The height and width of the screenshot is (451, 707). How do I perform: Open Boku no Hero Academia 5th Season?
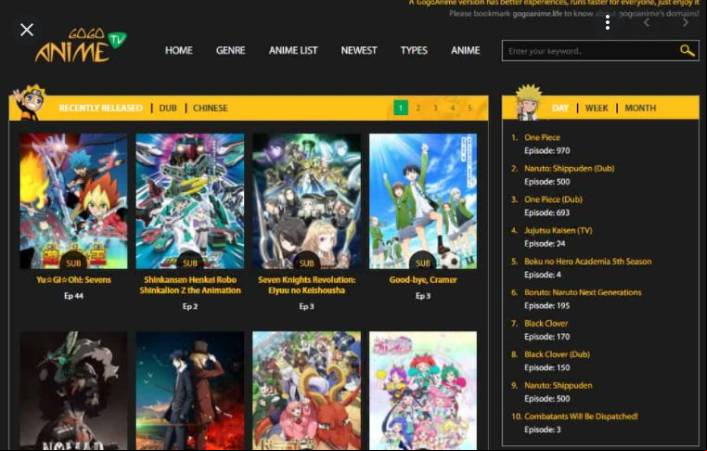tap(588, 262)
